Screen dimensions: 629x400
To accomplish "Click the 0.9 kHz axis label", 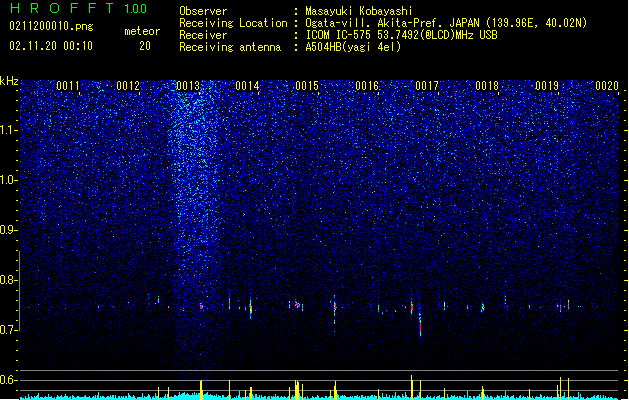I will (x=9, y=230).
